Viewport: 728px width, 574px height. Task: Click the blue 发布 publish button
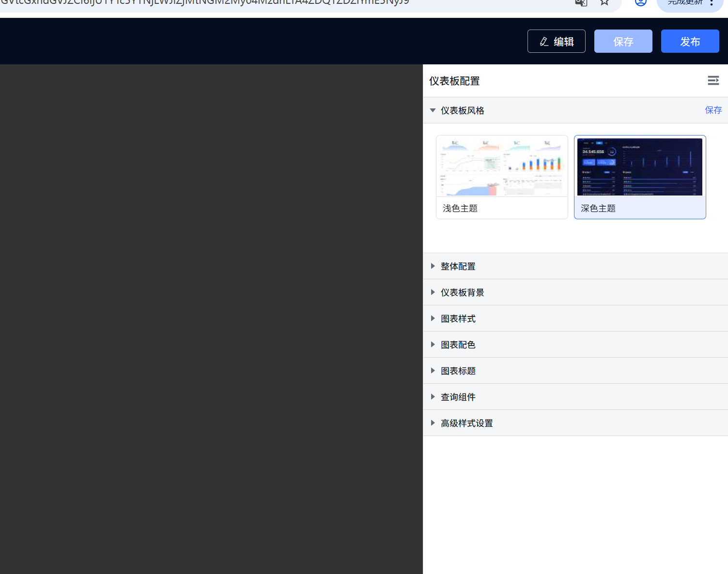click(x=690, y=42)
